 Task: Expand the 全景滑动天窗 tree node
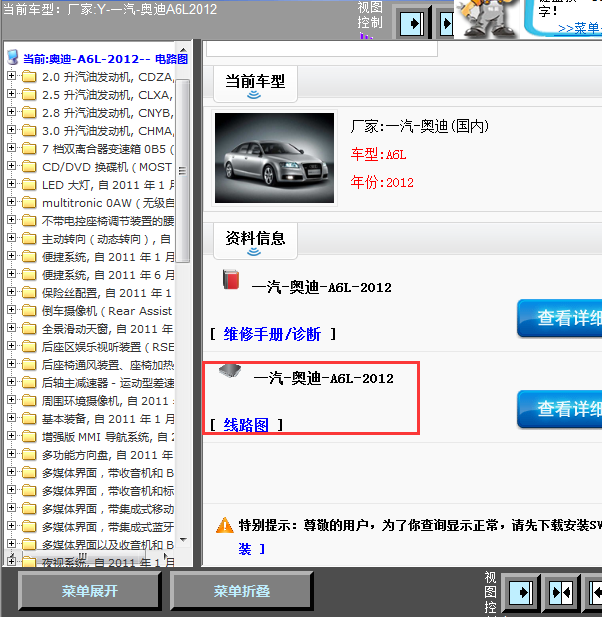pos(11,327)
